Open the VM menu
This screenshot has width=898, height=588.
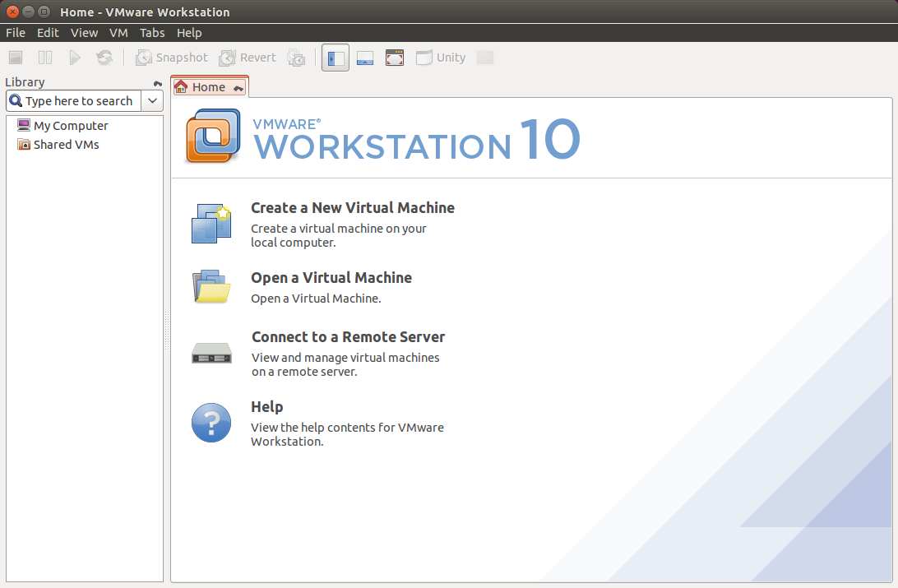118,32
